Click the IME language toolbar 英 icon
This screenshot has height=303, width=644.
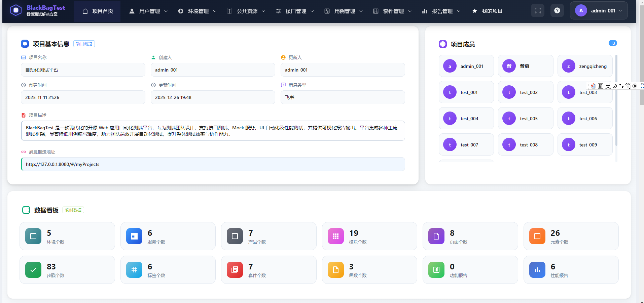[608, 86]
